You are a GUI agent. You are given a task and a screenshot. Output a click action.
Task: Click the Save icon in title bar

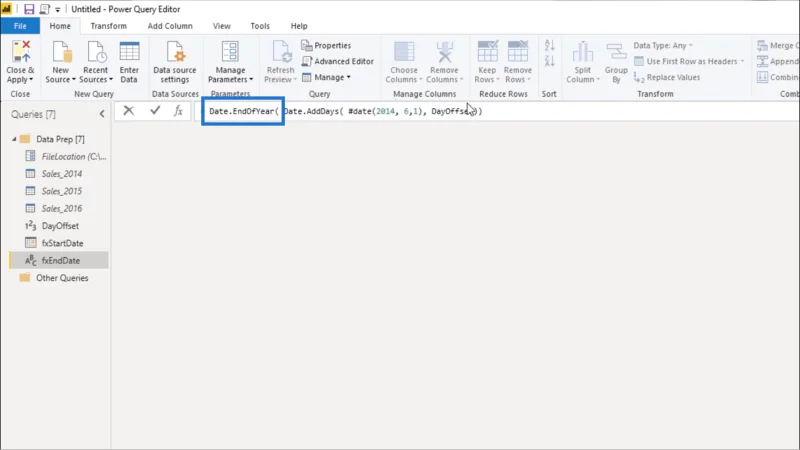tap(29, 9)
